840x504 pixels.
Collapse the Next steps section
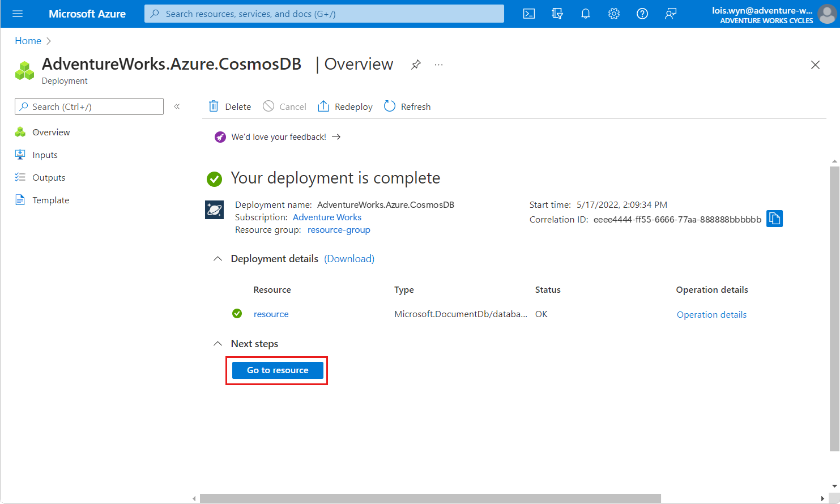pos(218,344)
